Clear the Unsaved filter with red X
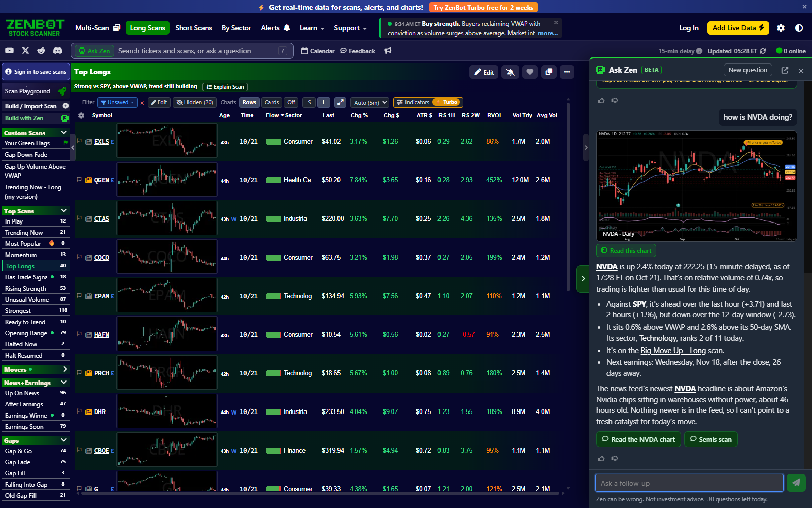 (142, 103)
